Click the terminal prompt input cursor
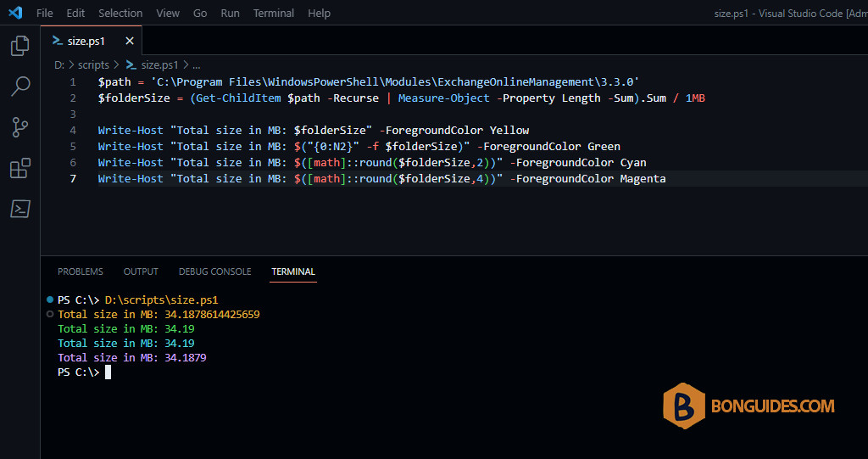This screenshot has height=459, width=868. pos(108,372)
